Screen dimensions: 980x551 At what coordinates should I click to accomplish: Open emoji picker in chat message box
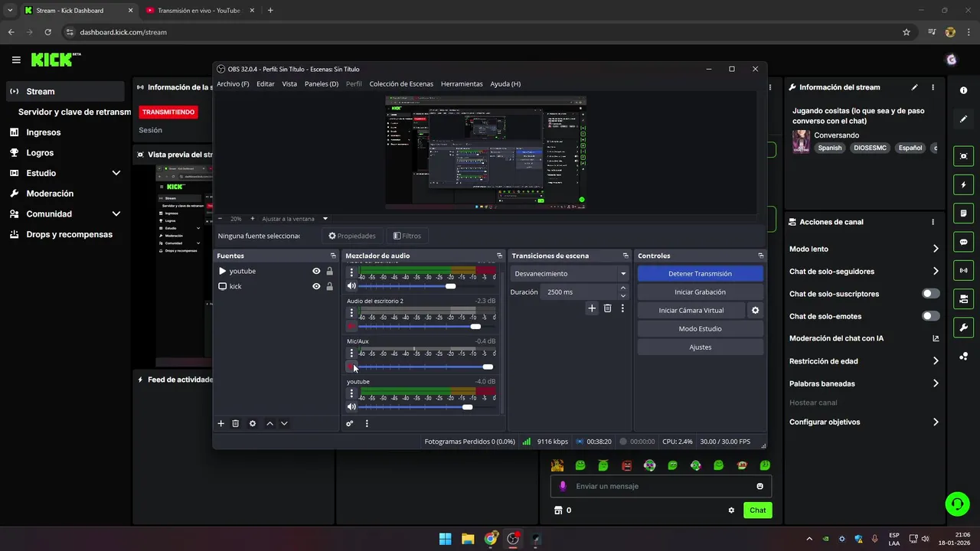[759, 486]
